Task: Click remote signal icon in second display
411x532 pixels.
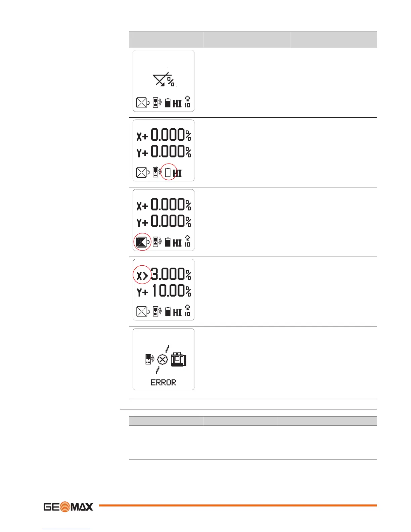Action: pos(157,172)
